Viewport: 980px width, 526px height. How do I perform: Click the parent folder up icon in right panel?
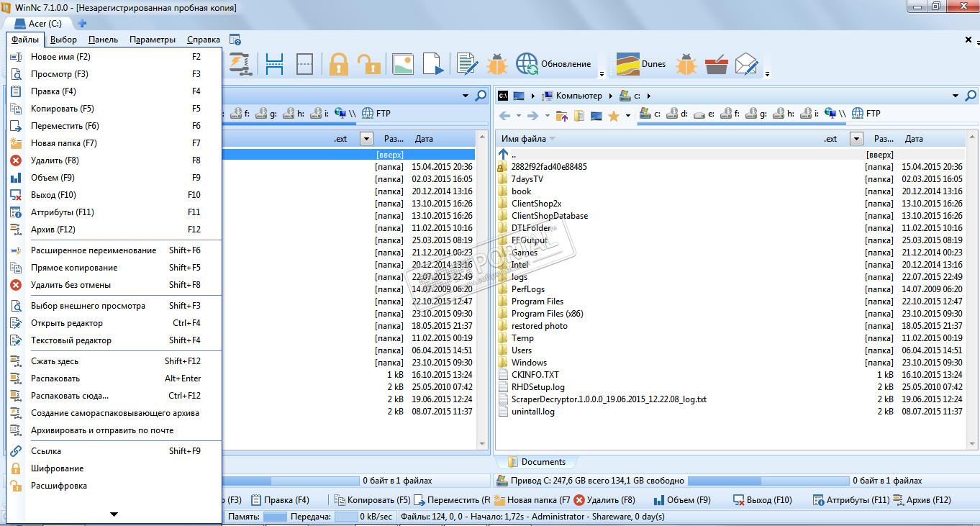(563, 115)
